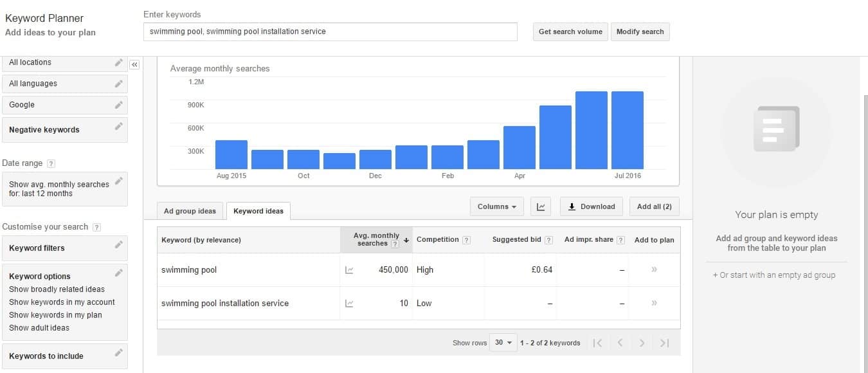Image resolution: width=868 pixels, height=373 pixels.
Task: Go to next page of keywords
Action: [642, 343]
